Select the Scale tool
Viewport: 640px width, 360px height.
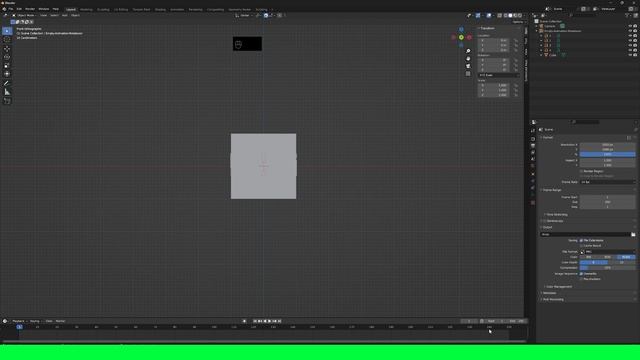tap(7, 65)
